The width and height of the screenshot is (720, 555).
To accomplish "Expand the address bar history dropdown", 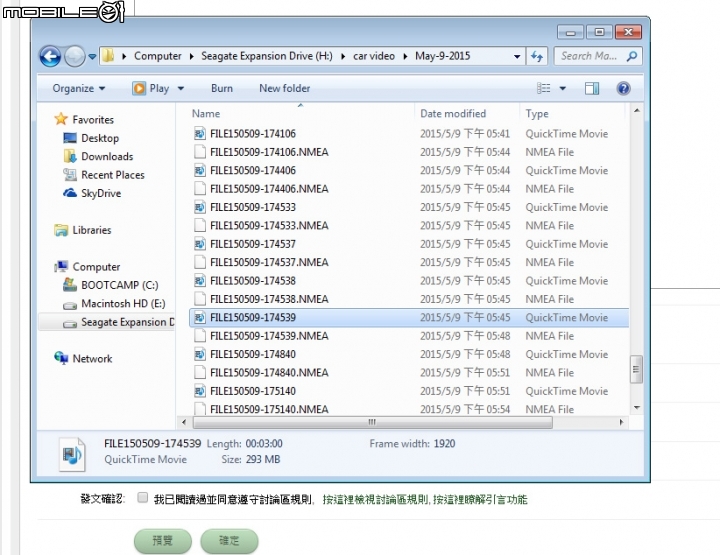I will 517,56.
